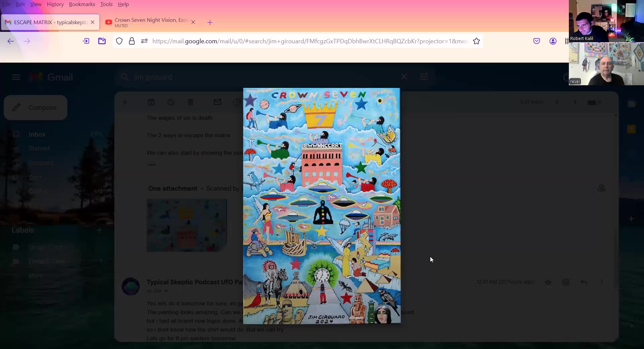Image resolution: width=644 pixels, height=349 pixels.
Task: Select the revel video tile
Action: [x=606, y=64]
